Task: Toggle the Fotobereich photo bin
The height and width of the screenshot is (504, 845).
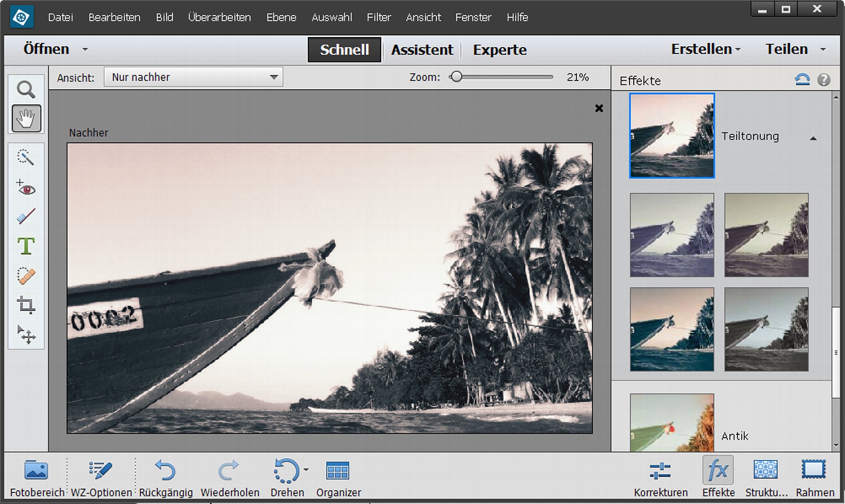Action: pos(37,478)
